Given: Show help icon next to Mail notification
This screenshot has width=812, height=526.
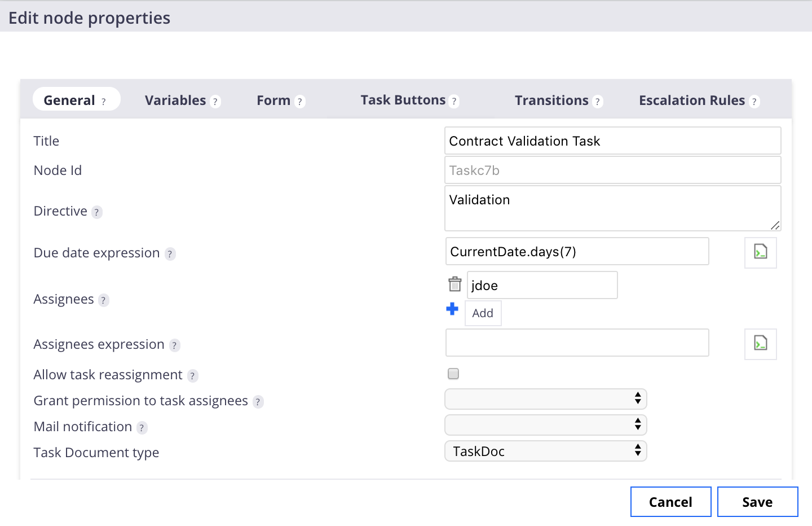Looking at the screenshot, I should [142, 428].
